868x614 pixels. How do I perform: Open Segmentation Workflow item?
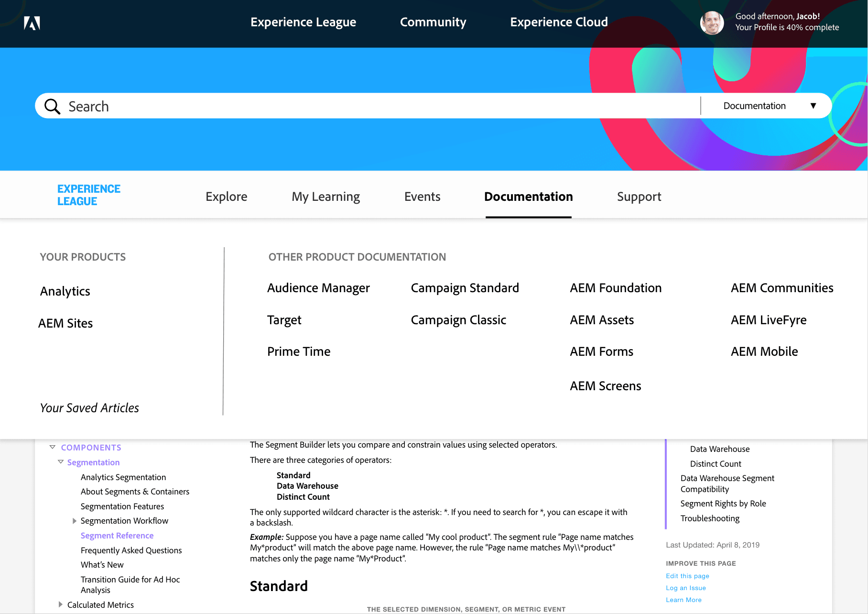point(124,521)
